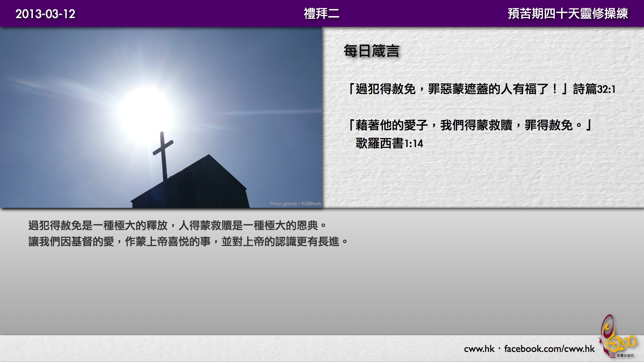Viewport: 644px width, 362px height.
Task: Open the cww.hk website link
Action: pyautogui.click(x=479, y=349)
